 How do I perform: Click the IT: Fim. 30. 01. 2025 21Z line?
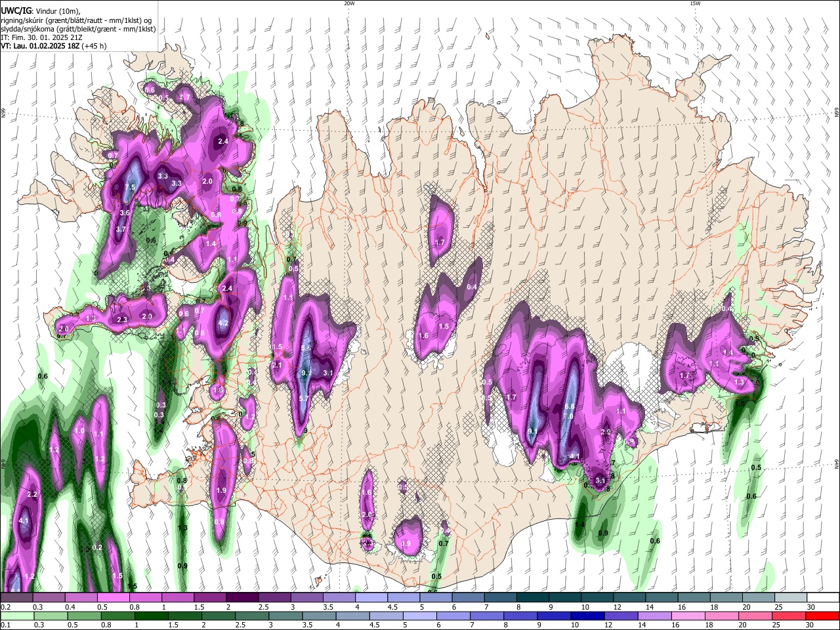[41, 37]
